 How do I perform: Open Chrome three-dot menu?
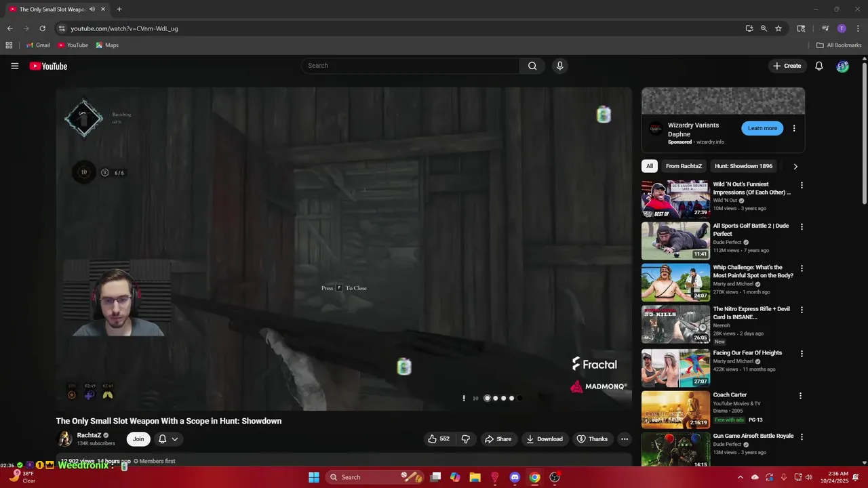click(x=856, y=28)
